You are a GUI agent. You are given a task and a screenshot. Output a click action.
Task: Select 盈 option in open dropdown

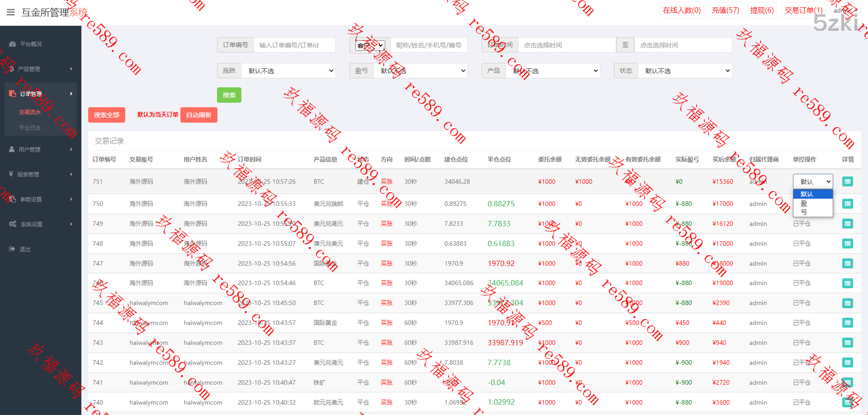coord(804,204)
